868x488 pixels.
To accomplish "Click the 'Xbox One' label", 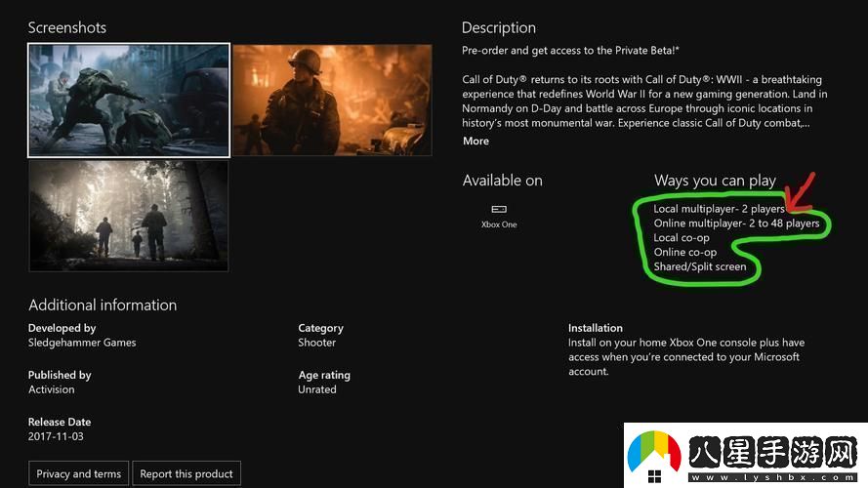I will [499, 224].
